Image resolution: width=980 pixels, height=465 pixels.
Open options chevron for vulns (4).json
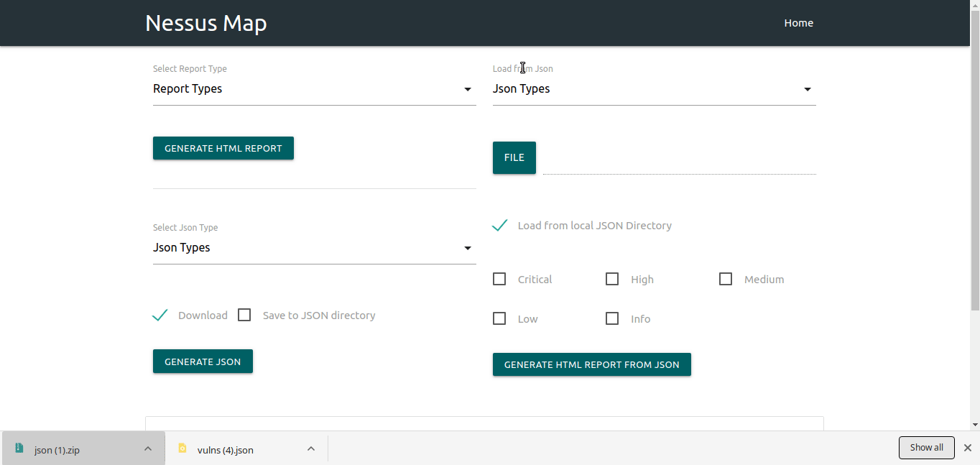(x=311, y=448)
